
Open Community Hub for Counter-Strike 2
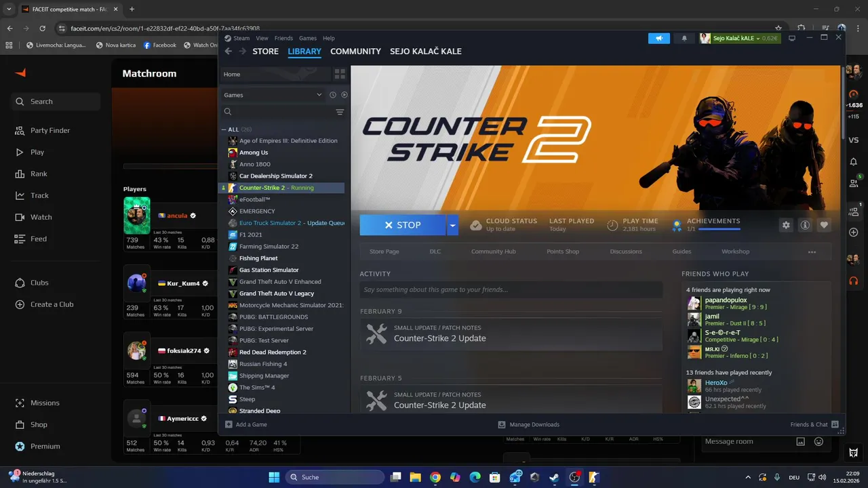pyautogui.click(x=493, y=251)
